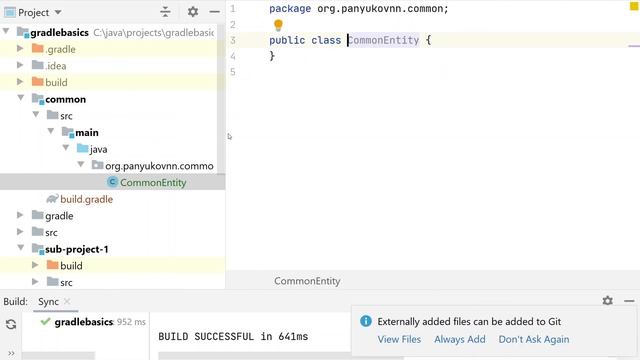
Task: Collapse the src folder under common
Action: point(36,115)
